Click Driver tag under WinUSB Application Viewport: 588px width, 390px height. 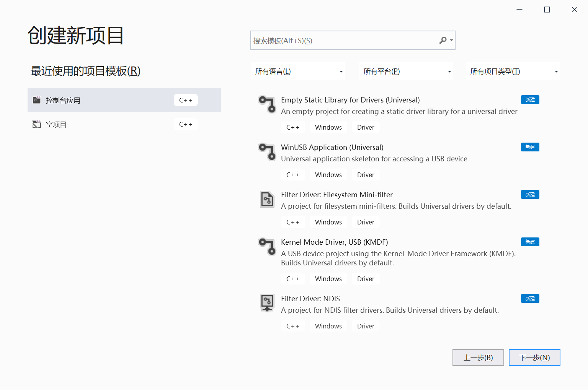pyautogui.click(x=366, y=175)
